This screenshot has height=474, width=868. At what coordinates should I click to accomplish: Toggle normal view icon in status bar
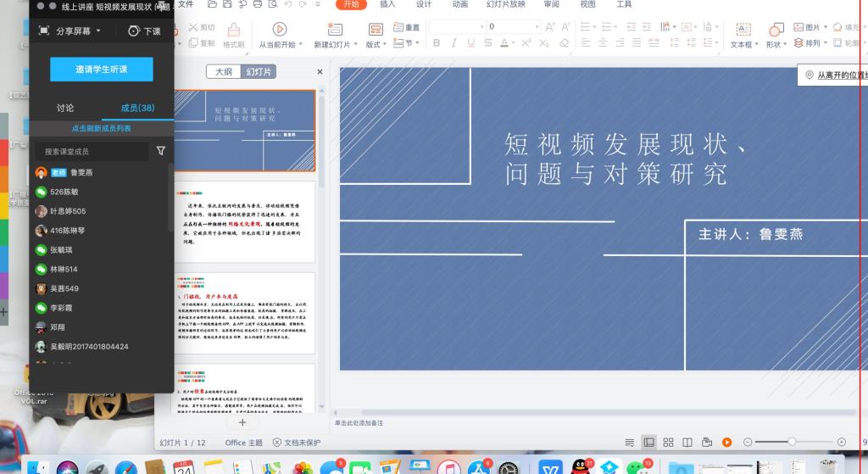point(648,442)
